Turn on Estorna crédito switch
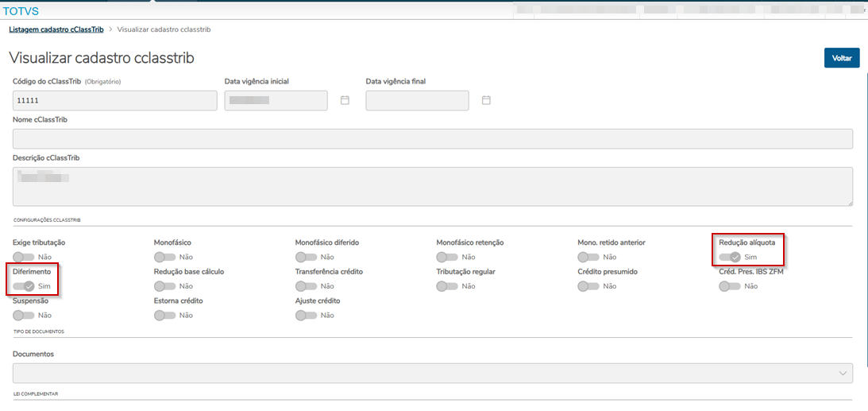Viewport: 868px width, 411px height. click(165, 316)
